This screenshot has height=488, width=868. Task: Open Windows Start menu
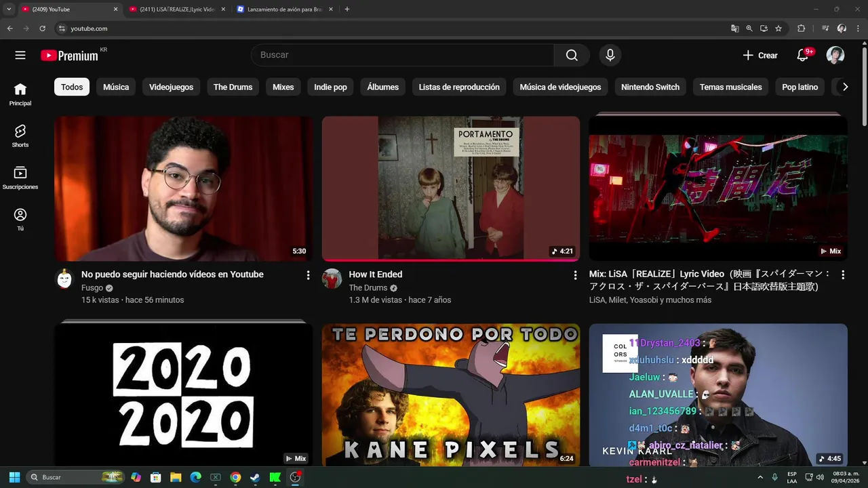(x=14, y=477)
